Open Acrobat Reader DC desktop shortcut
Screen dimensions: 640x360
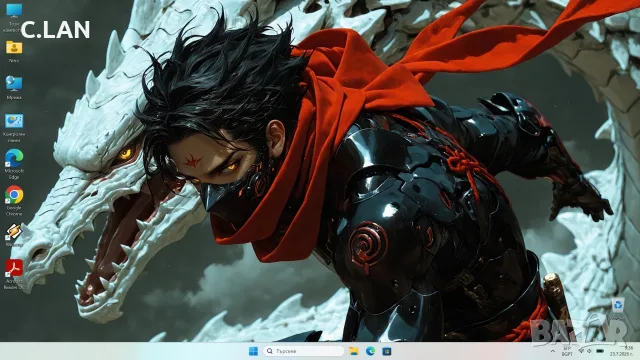[14, 274]
